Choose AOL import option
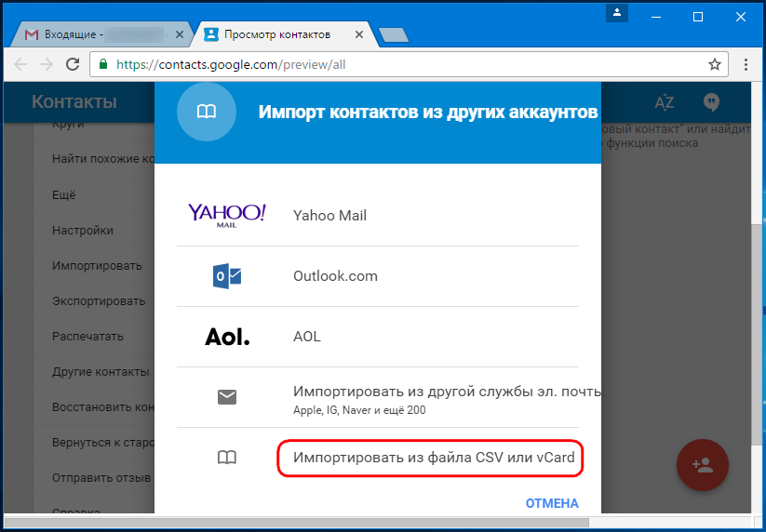 (x=378, y=337)
